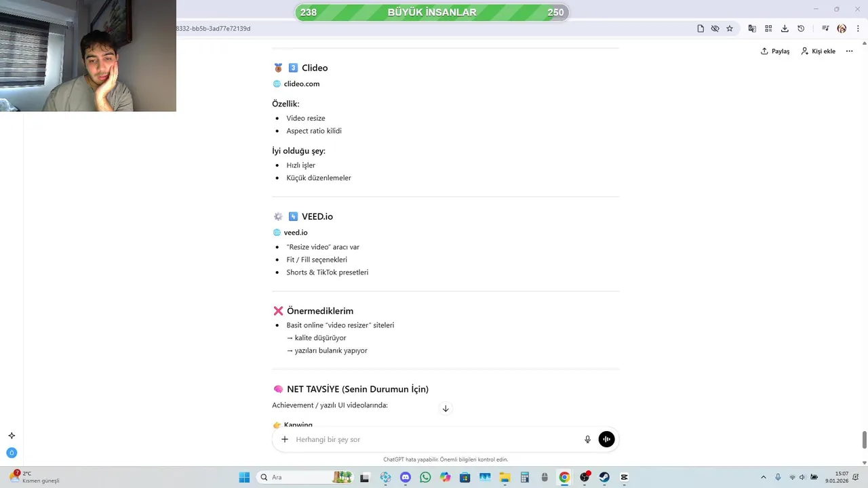The image size is (868, 488).
Task: Open Chrome three-dot menu
Action: click(858, 28)
